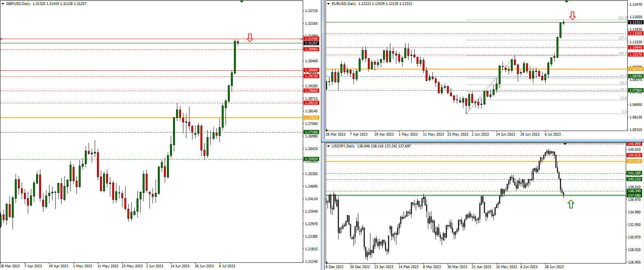Click the 23.6 Fibonacci level label
Viewport: 644px width, 270px height.
point(623,98)
